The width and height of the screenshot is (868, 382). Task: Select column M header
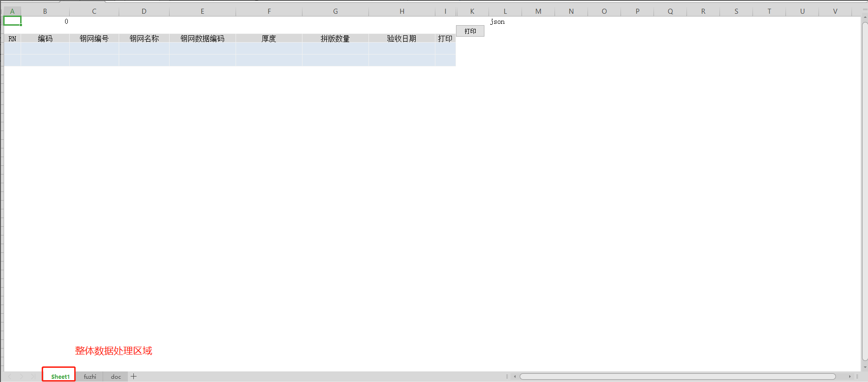[x=538, y=11]
